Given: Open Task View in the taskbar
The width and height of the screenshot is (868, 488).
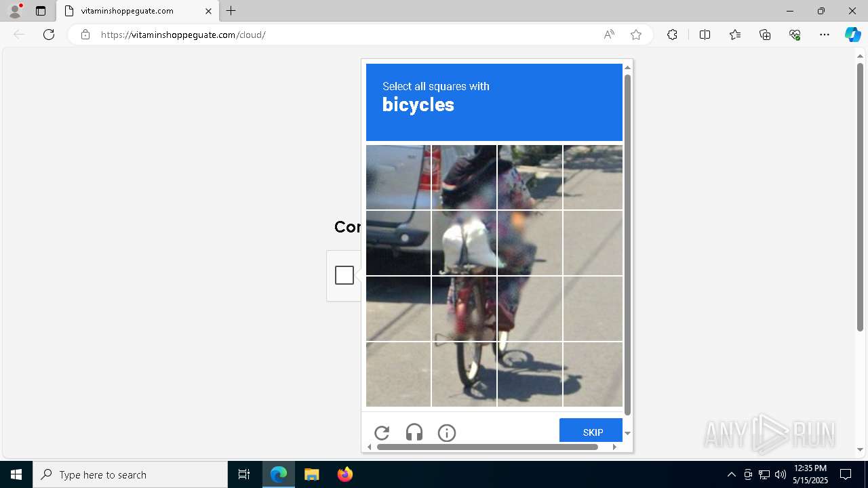Looking at the screenshot, I should [244, 474].
